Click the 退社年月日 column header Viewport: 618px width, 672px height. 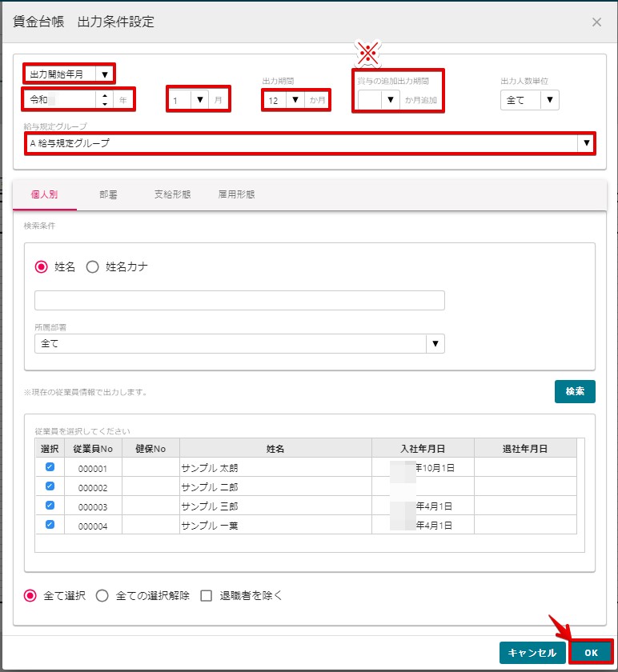[x=525, y=449]
